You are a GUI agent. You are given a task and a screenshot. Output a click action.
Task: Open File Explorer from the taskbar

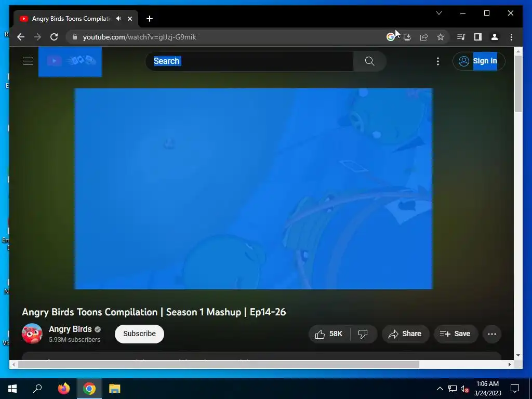pos(115,389)
